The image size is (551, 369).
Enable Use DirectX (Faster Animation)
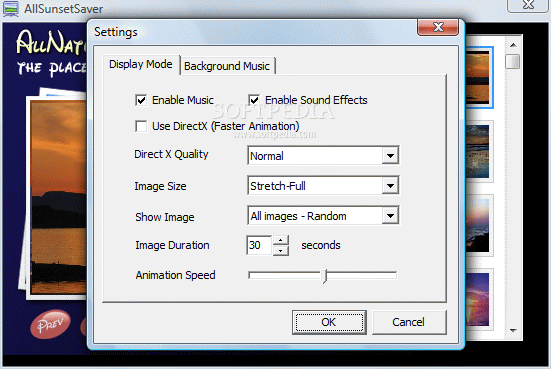(141, 126)
